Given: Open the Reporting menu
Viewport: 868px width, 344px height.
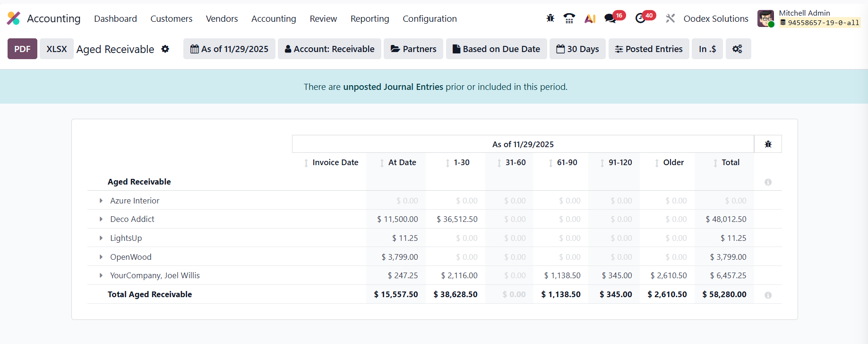Looking at the screenshot, I should [370, 18].
